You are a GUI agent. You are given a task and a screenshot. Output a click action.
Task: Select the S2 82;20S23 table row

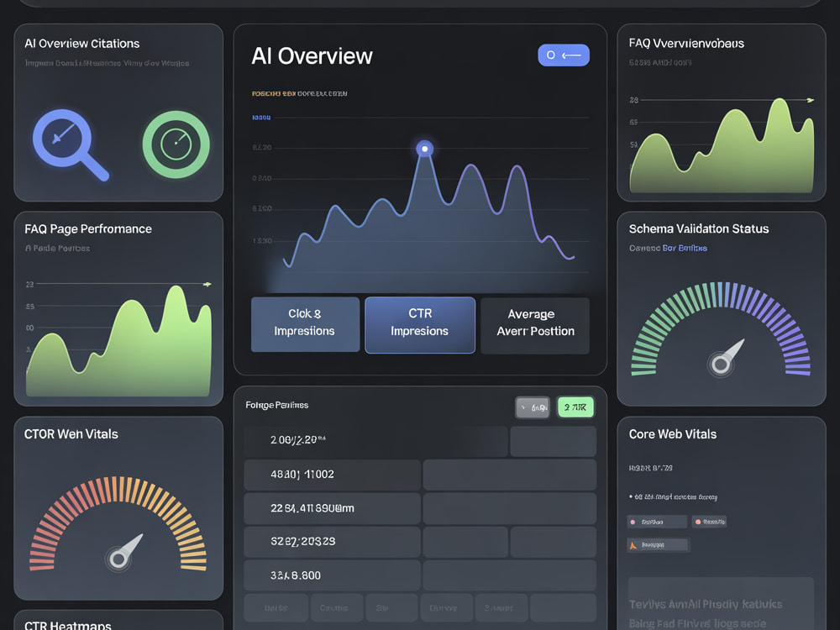(420, 542)
